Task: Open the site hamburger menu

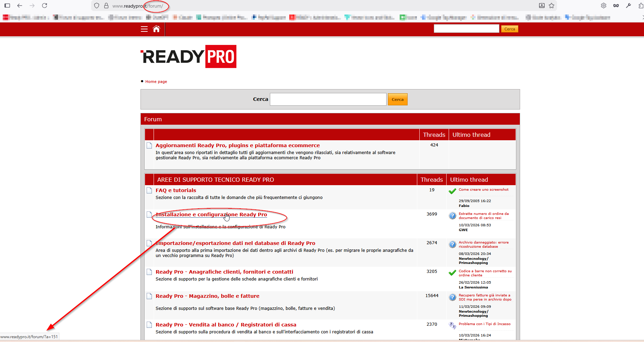Action: click(x=144, y=29)
